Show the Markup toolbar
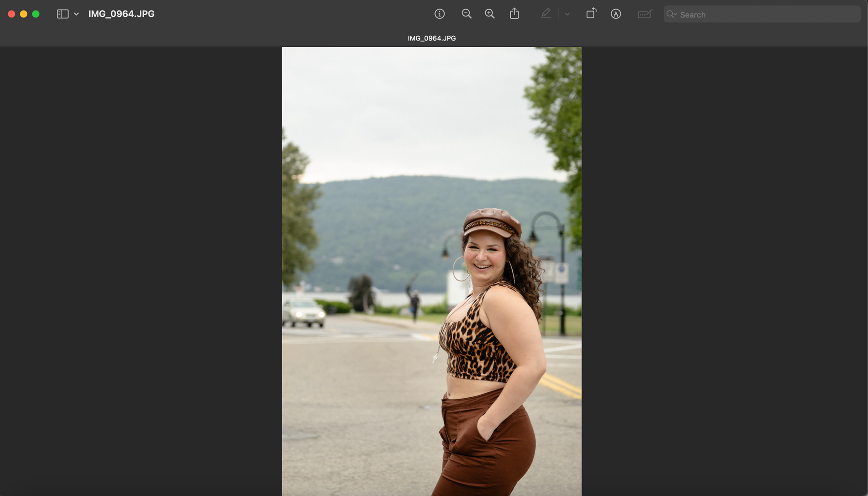The image size is (868, 496). (616, 14)
